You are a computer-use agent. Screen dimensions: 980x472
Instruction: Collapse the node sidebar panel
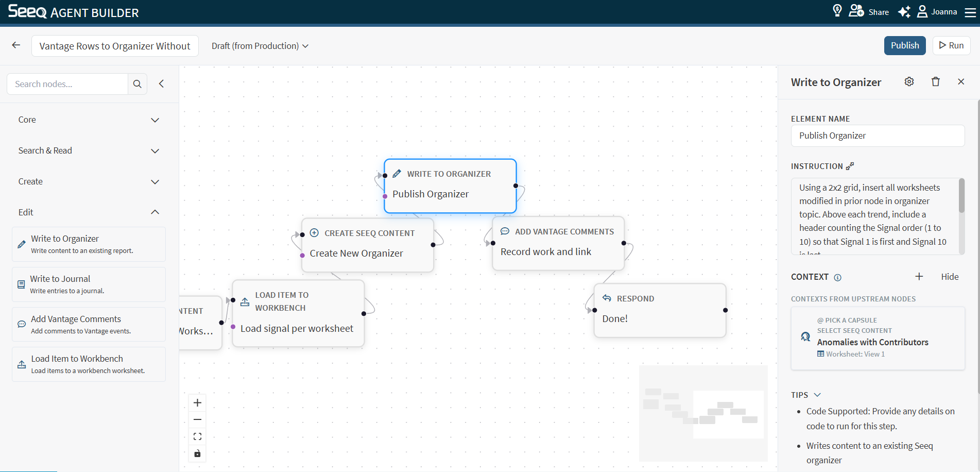pyautogui.click(x=161, y=84)
